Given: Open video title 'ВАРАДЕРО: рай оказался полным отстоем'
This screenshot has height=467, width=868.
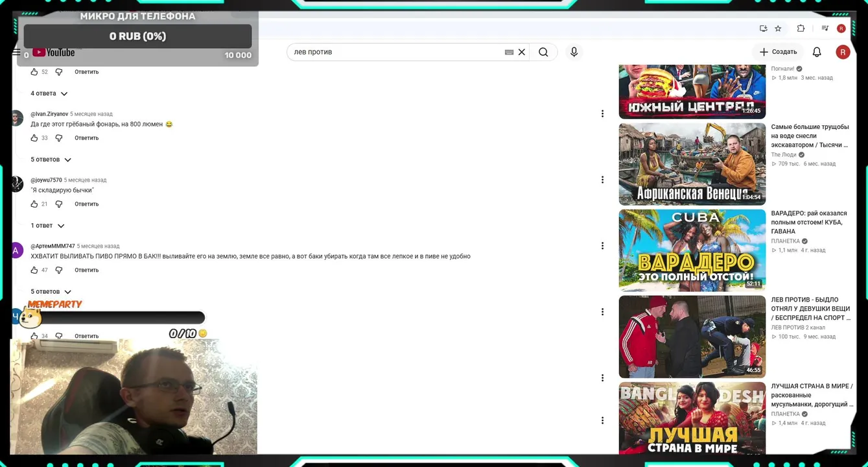Looking at the screenshot, I should [809, 222].
